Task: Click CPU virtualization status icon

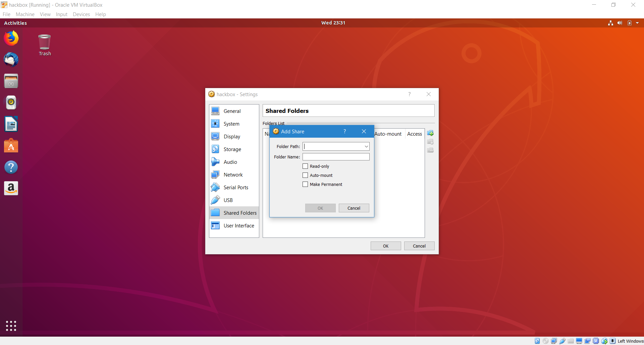Action: (596, 341)
